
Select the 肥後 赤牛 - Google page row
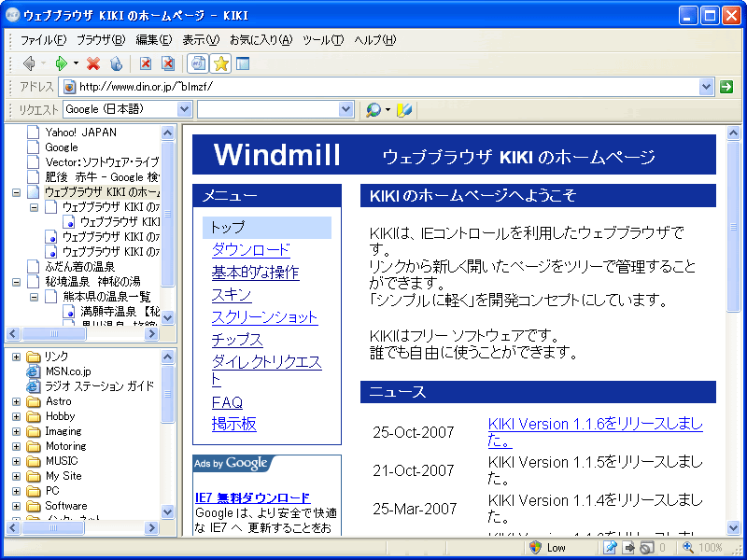click(103, 177)
